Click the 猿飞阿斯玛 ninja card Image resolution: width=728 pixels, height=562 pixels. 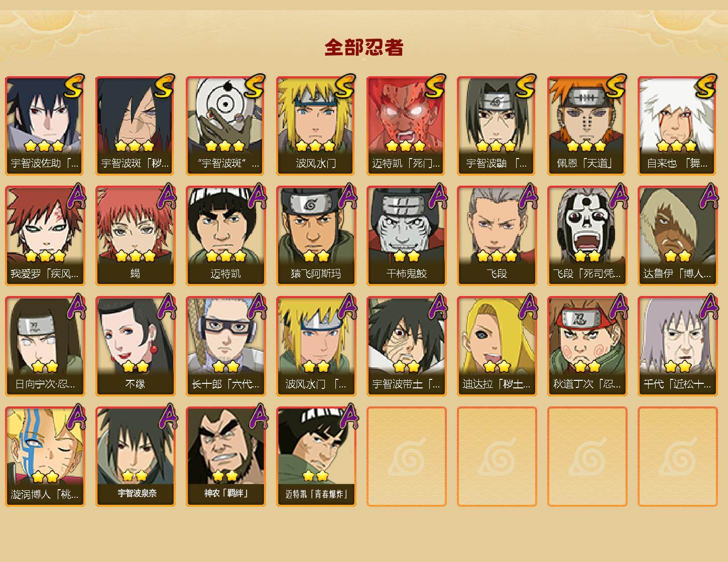coord(316,236)
